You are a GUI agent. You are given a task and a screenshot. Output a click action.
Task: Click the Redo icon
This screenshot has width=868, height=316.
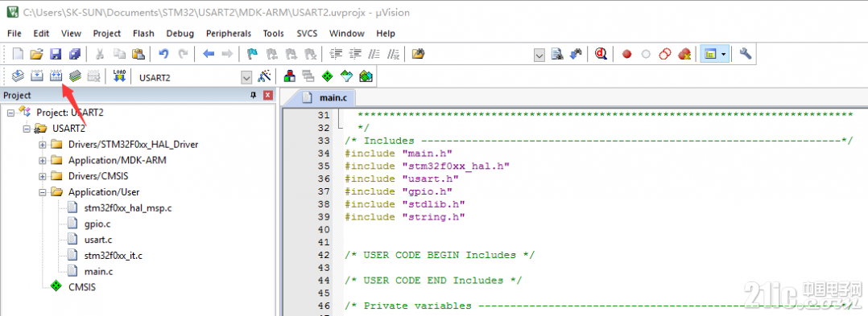183,54
